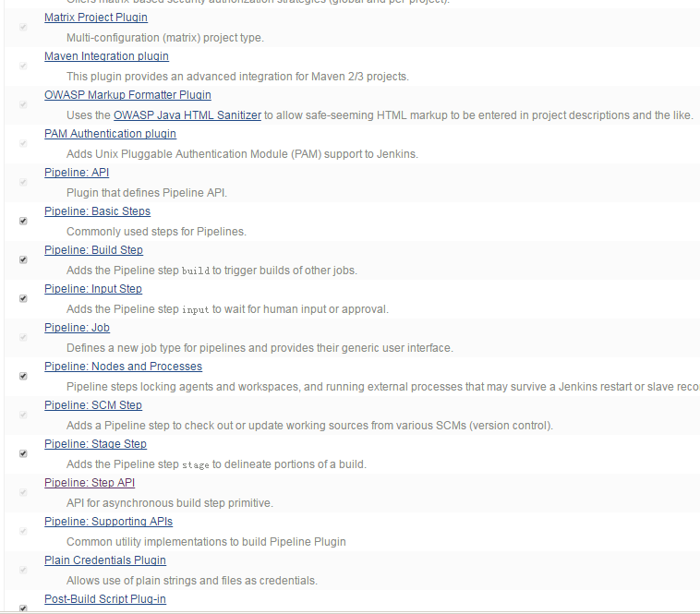Screen dimensions: 700x614
Task: Click 'Plugin that defines Pipeline API.' text
Action: (147, 193)
